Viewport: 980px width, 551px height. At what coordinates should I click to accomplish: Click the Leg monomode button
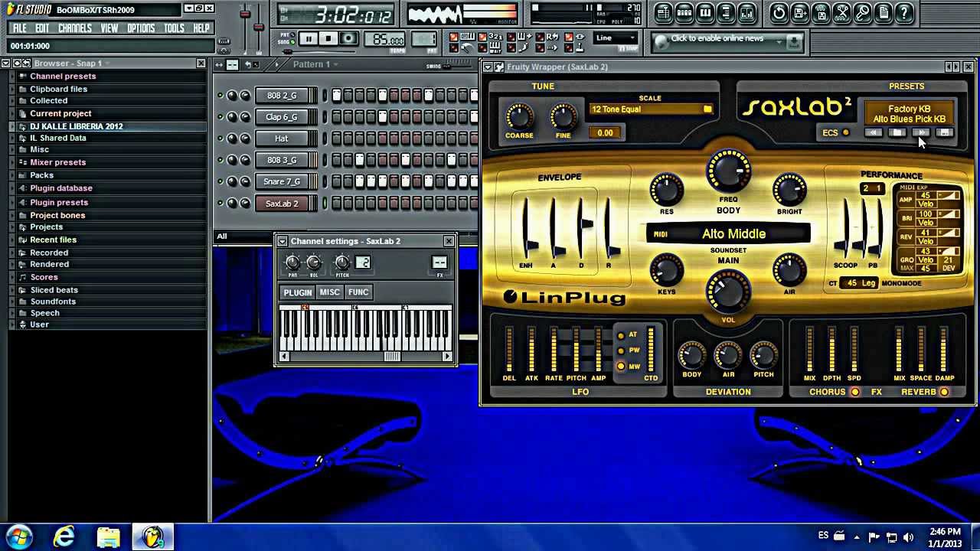click(868, 283)
